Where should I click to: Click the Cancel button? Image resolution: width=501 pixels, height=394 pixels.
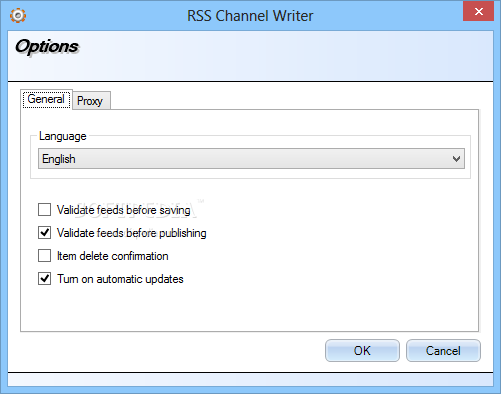click(x=443, y=351)
